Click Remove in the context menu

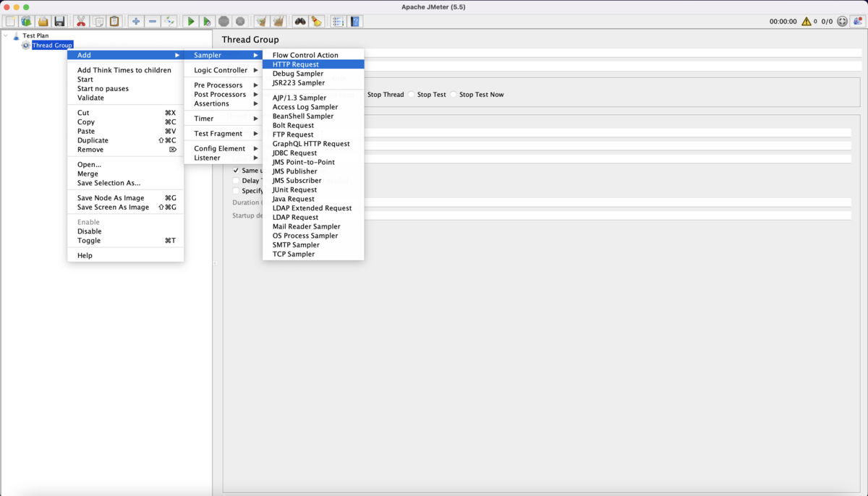126,150
